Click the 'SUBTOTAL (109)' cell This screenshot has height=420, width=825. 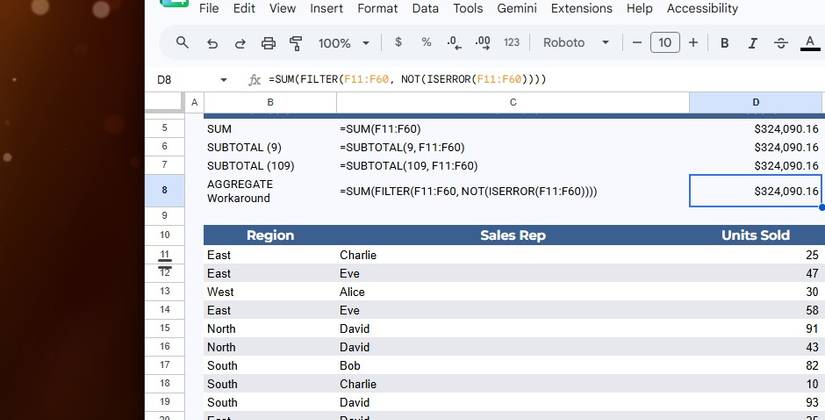pyautogui.click(x=270, y=166)
